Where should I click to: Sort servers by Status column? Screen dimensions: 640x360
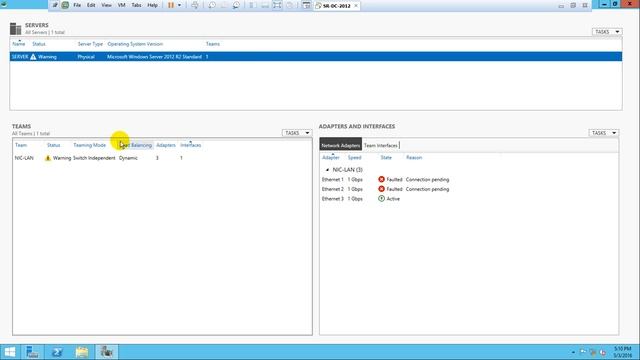click(39, 44)
